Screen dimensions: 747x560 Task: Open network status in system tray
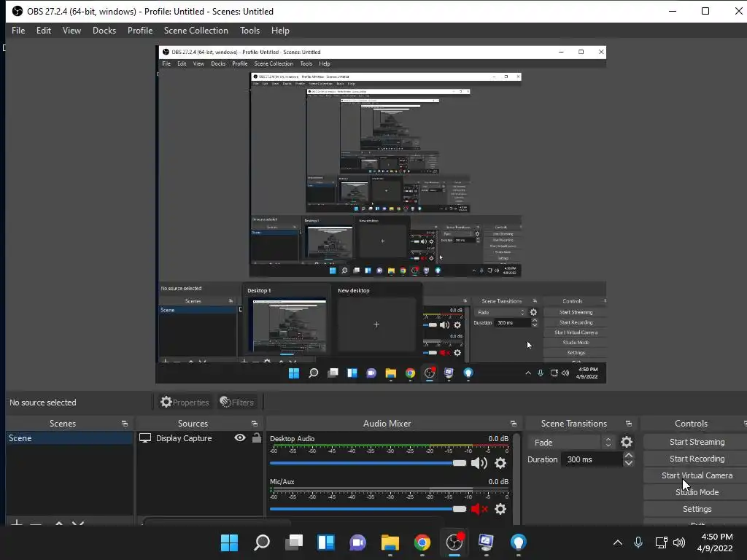point(661,542)
